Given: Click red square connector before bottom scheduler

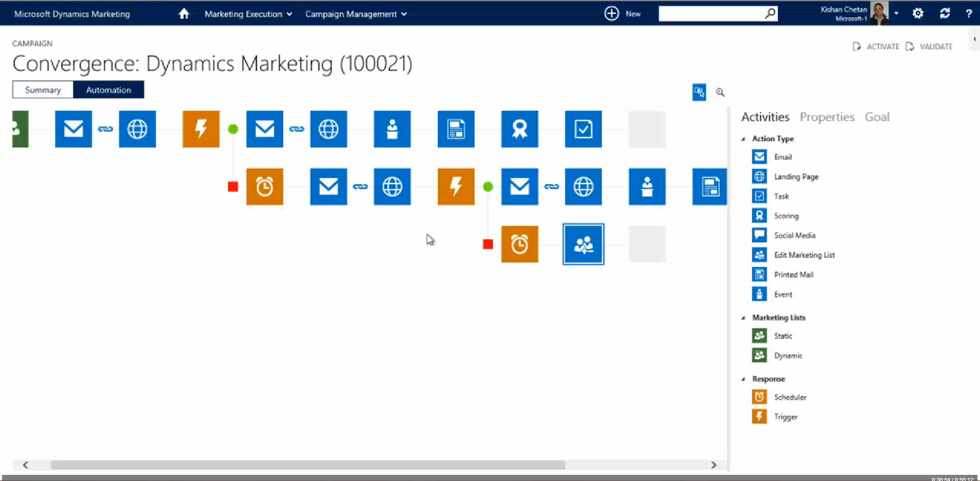Looking at the screenshot, I should (x=488, y=244).
